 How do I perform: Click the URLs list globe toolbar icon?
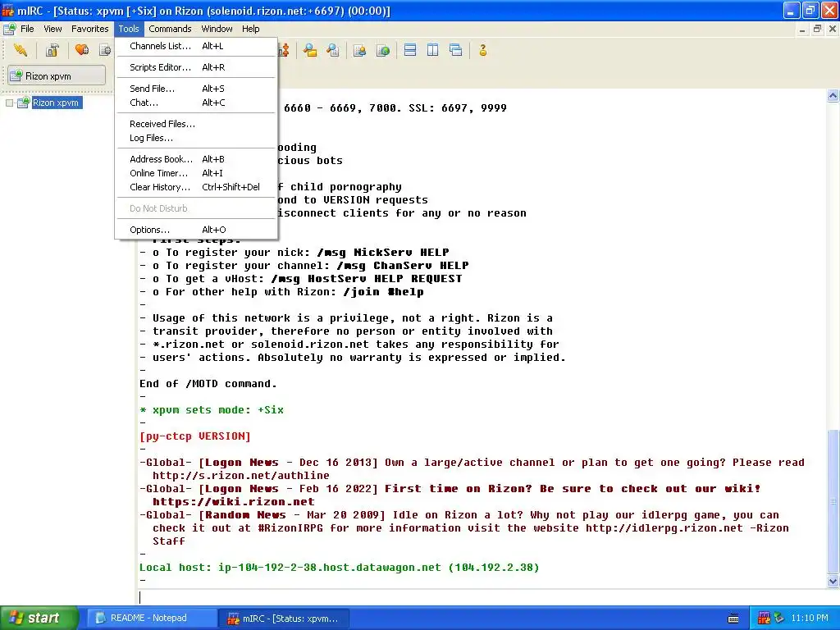[x=384, y=50]
